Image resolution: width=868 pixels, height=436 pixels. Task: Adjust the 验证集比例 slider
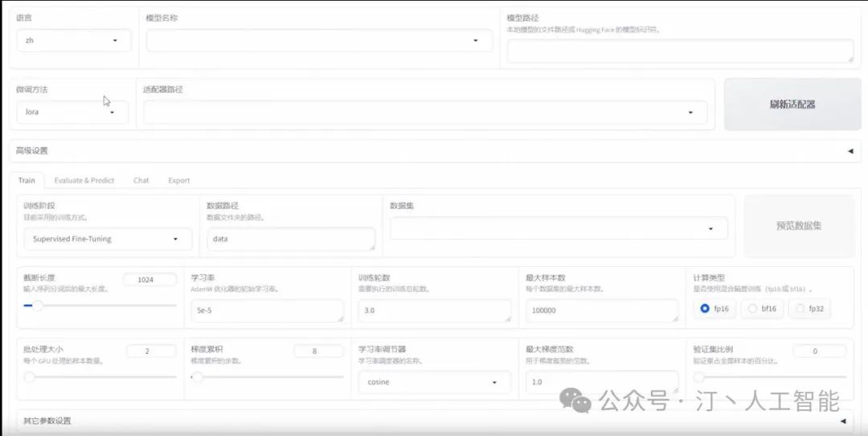[x=770, y=376]
